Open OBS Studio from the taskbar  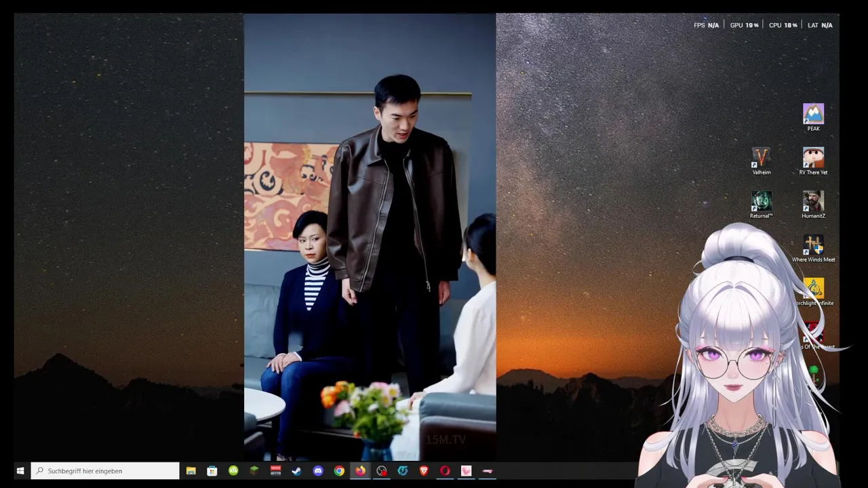click(382, 471)
